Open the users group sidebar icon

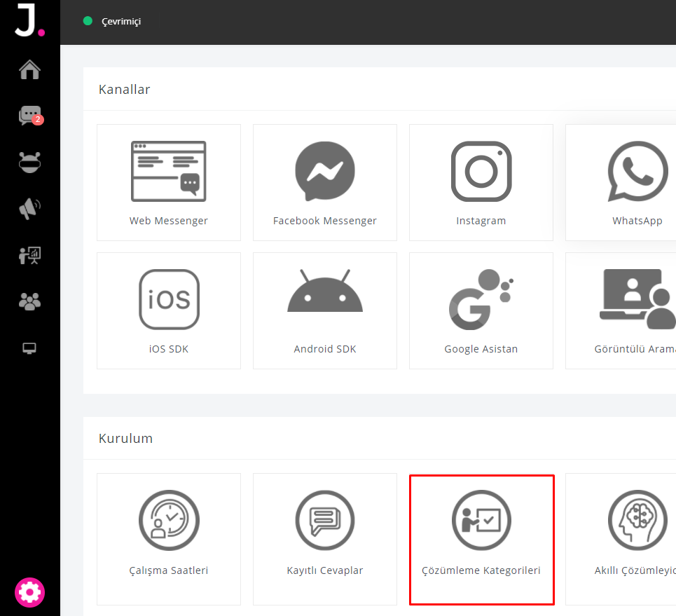[x=29, y=301]
